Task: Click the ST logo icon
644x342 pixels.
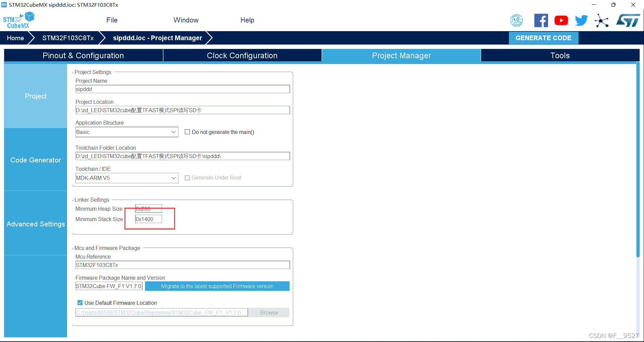Action: pos(628,20)
